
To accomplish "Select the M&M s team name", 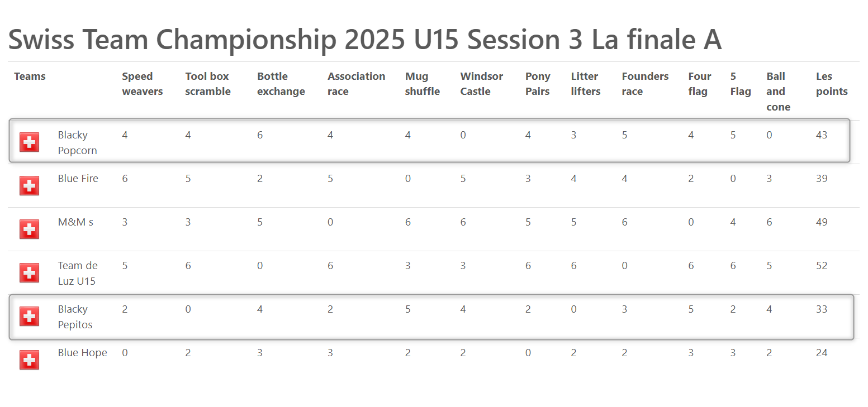I will pos(75,222).
